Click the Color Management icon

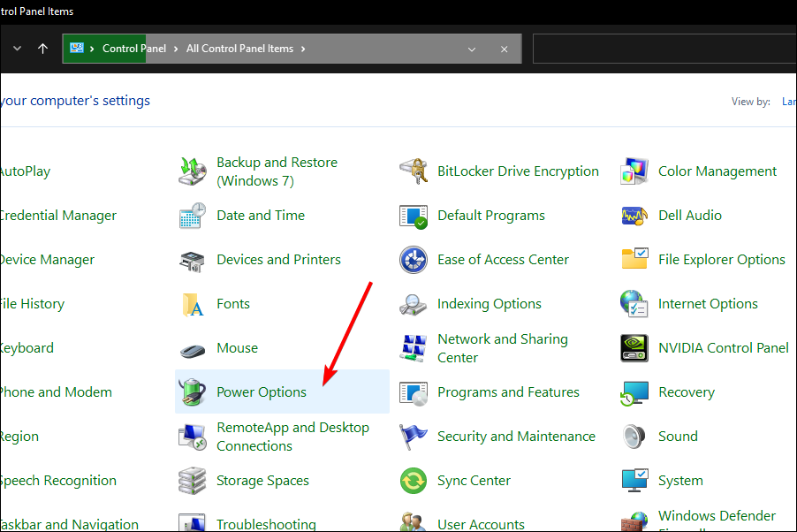634,171
